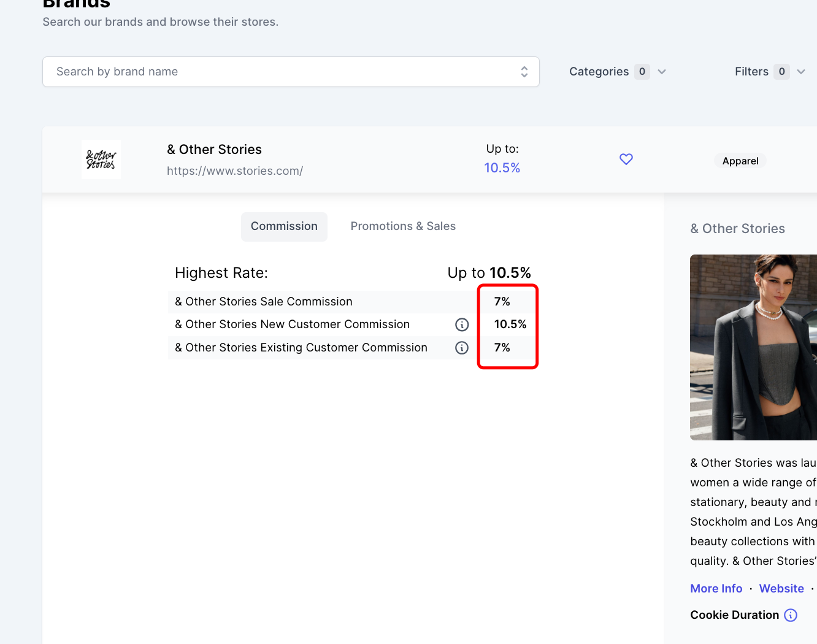
Task: Click info icon next to New Customer Commission
Action: pos(462,324)
